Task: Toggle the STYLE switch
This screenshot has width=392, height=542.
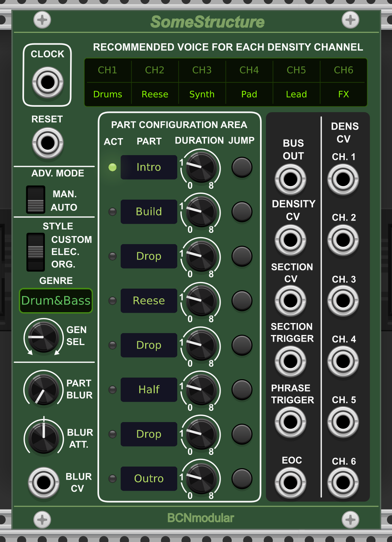Action: point(36,252)
